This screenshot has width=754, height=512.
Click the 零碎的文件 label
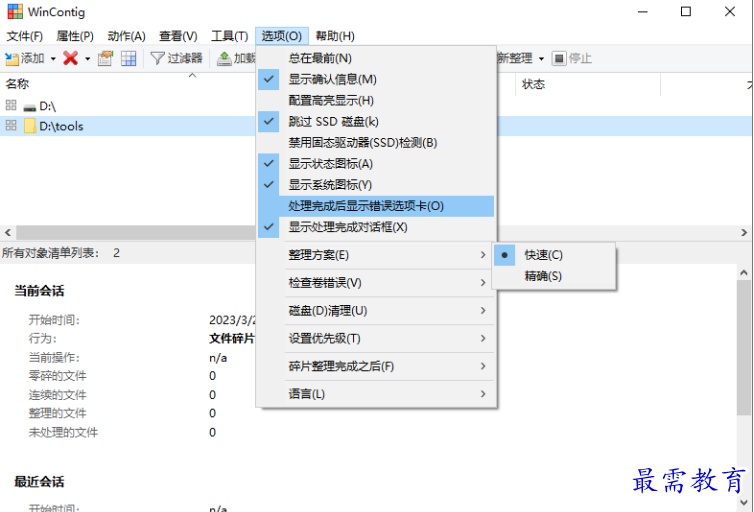(x=57, y=376)
